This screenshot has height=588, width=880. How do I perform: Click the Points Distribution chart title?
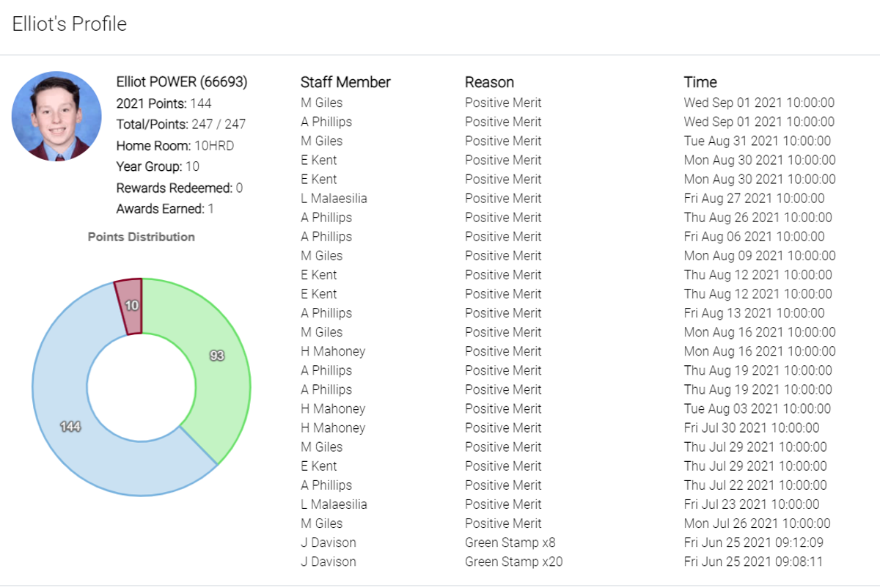[x=142, y=237]
